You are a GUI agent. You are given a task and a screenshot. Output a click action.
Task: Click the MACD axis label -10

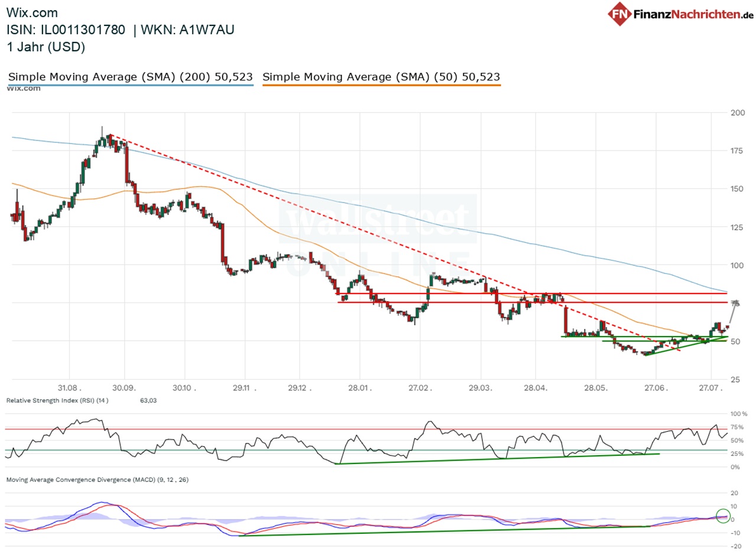(735, 533)
